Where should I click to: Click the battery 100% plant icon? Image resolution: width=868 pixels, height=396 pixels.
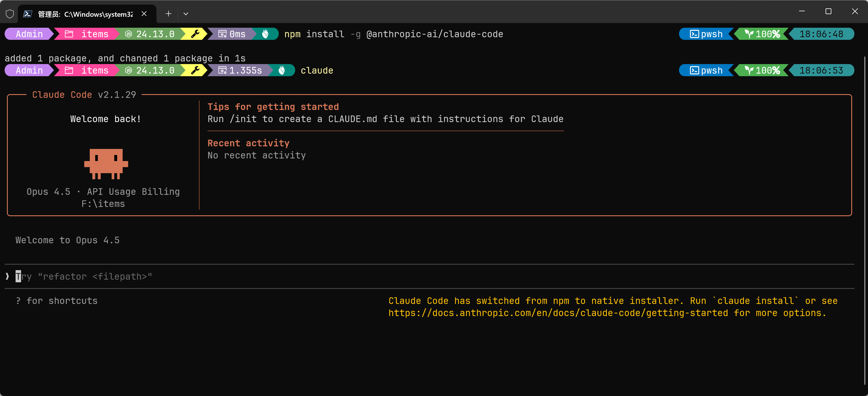pos(749,34)
